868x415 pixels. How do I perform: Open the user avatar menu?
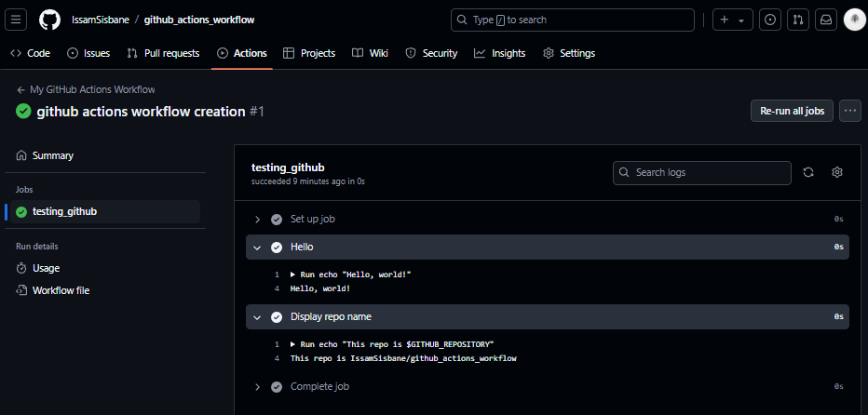point(854,20)
